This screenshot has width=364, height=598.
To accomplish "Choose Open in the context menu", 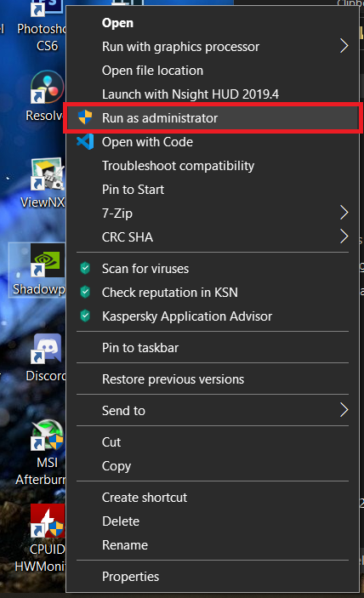I will [x=213, y=23].
